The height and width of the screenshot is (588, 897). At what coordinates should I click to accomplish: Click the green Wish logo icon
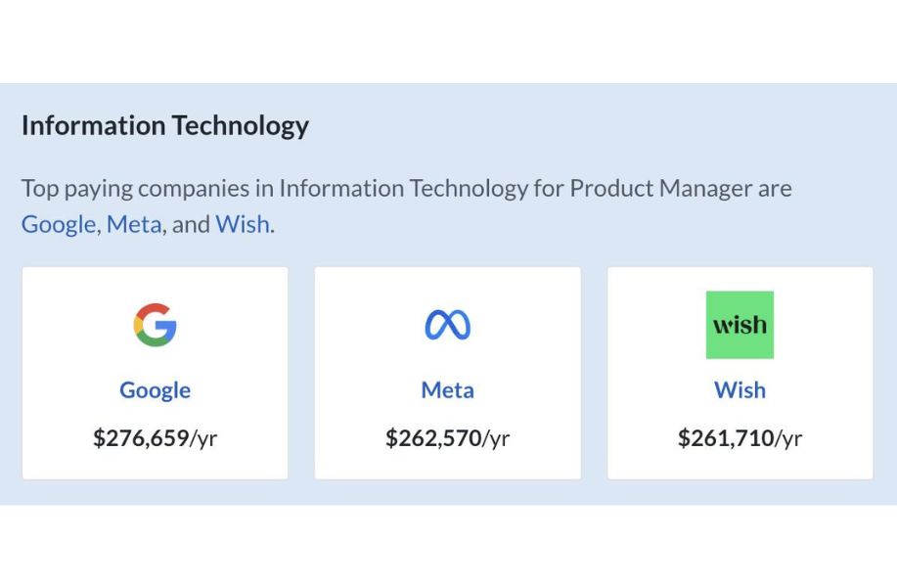click(x=740, y=324)
